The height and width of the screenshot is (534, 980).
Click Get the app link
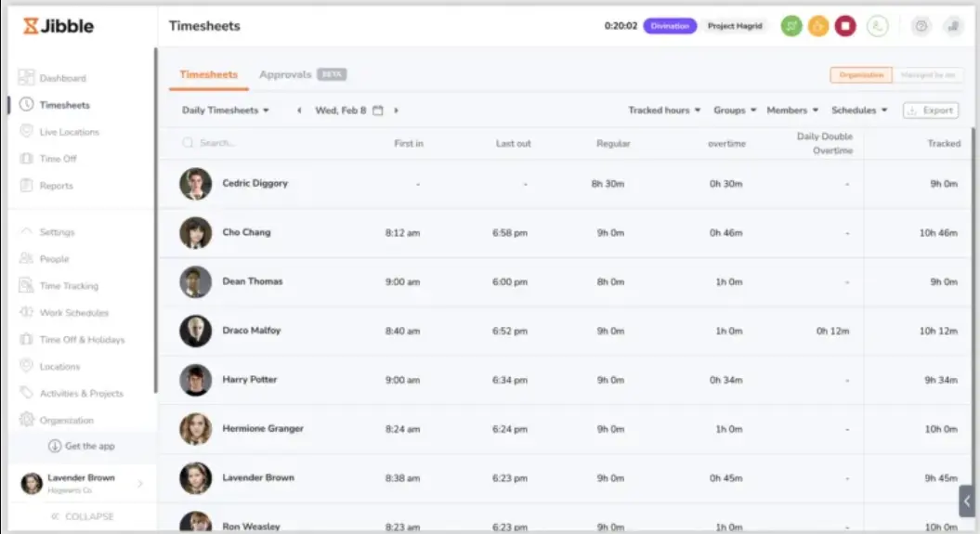[x=82, y=447]
